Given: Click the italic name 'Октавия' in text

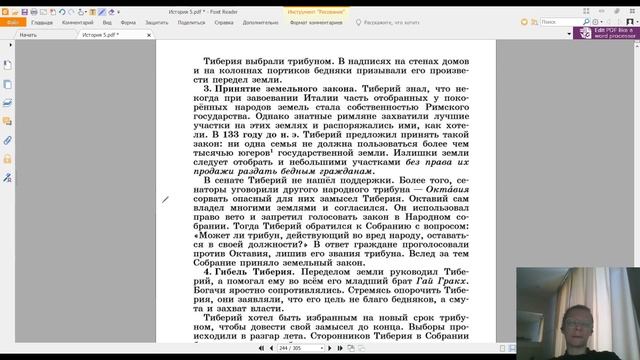Looking at the screenshot, I should pos(447,189).
